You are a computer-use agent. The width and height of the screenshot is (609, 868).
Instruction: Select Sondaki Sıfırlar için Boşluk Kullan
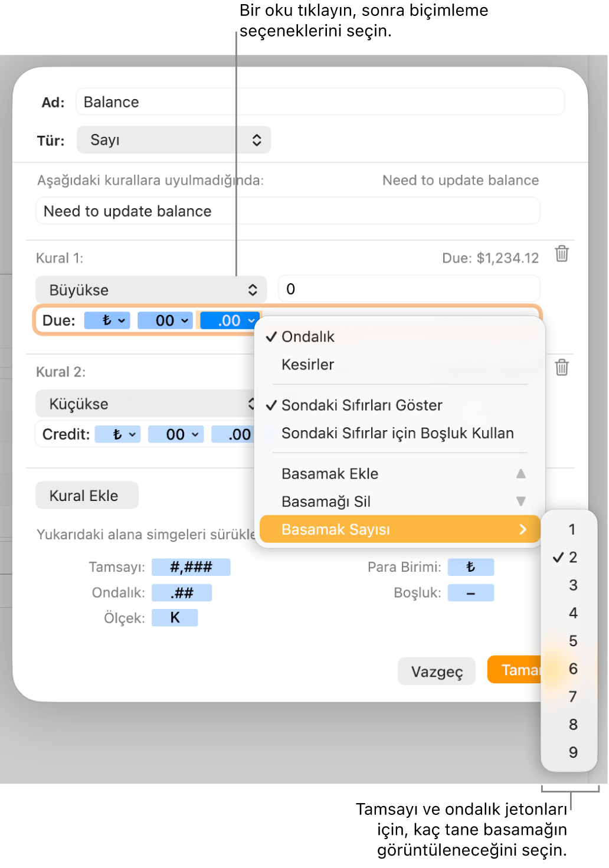(400, 433)
